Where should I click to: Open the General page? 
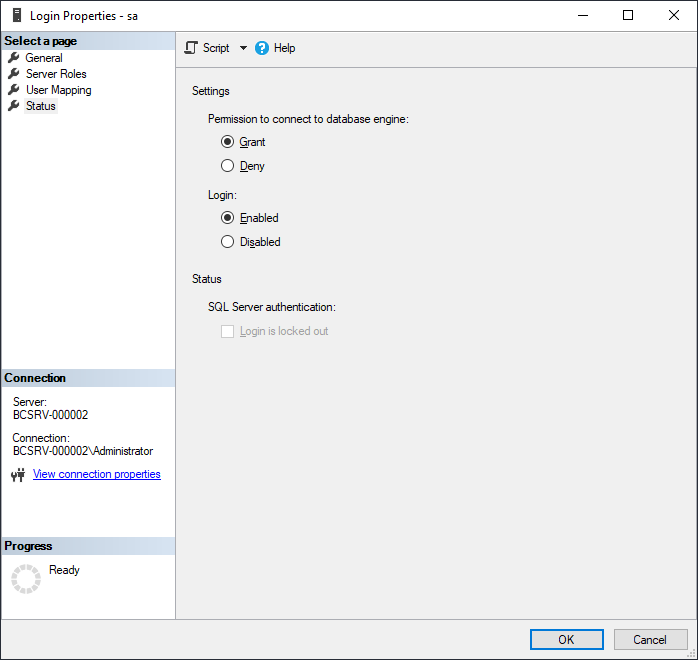coord(44,58)
